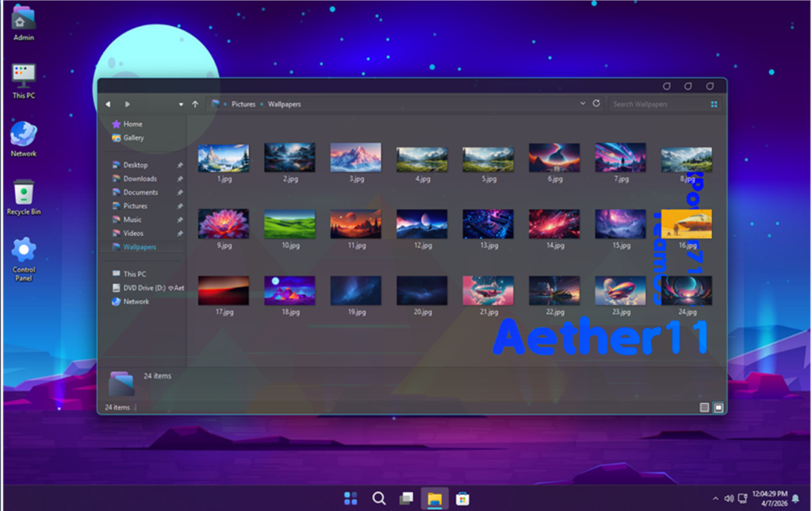This screenshot has height=511, width=812.
Task: Open Task View on the taskbar
Action: [406, 498]
